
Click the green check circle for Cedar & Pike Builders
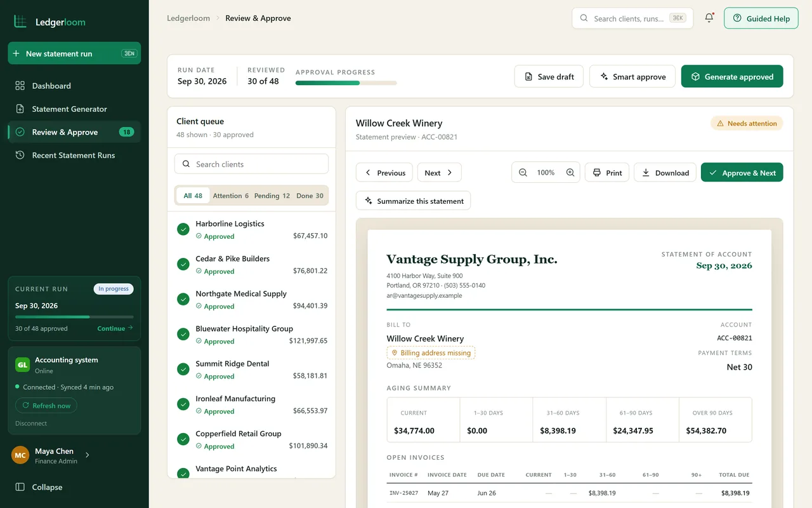coord(183,264)
